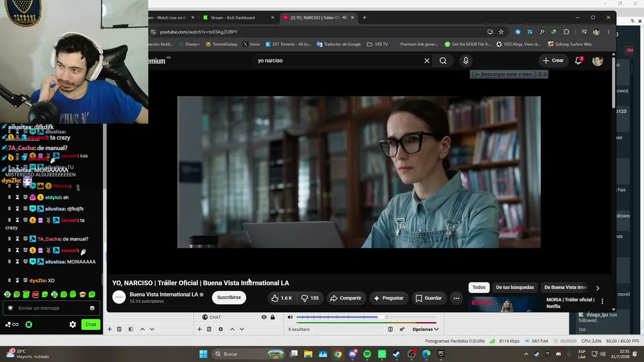Open the emoji picker in Kick chat

pos(92,308)
